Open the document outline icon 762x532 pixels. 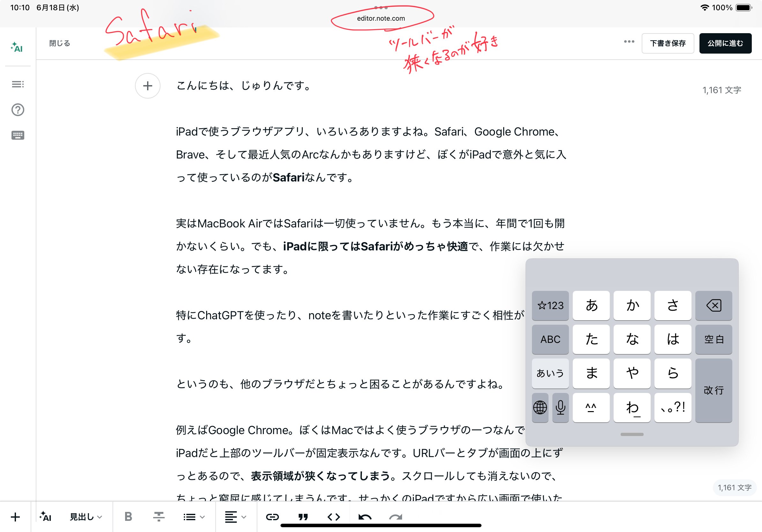coord(17,84)
